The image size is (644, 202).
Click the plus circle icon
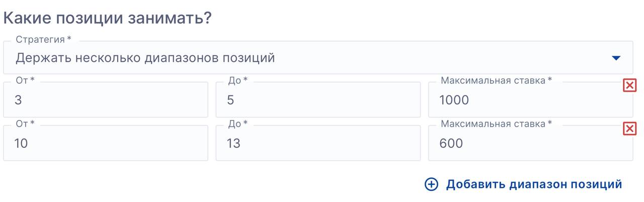(x=431, y=184)
